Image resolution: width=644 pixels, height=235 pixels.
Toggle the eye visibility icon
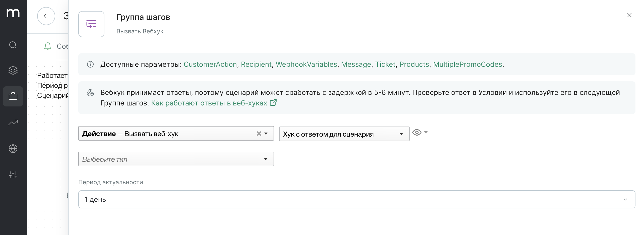tap(417, 133)
